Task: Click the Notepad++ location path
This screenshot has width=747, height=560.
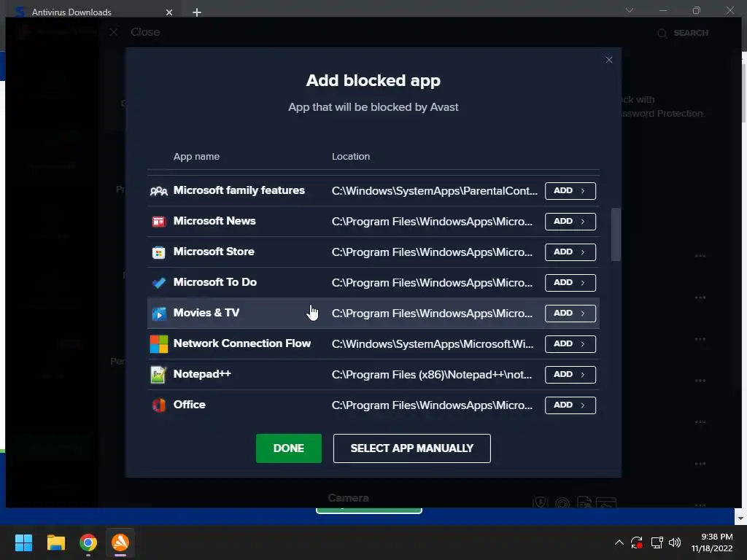Action: pyautogui.click(x=432, y=375)
